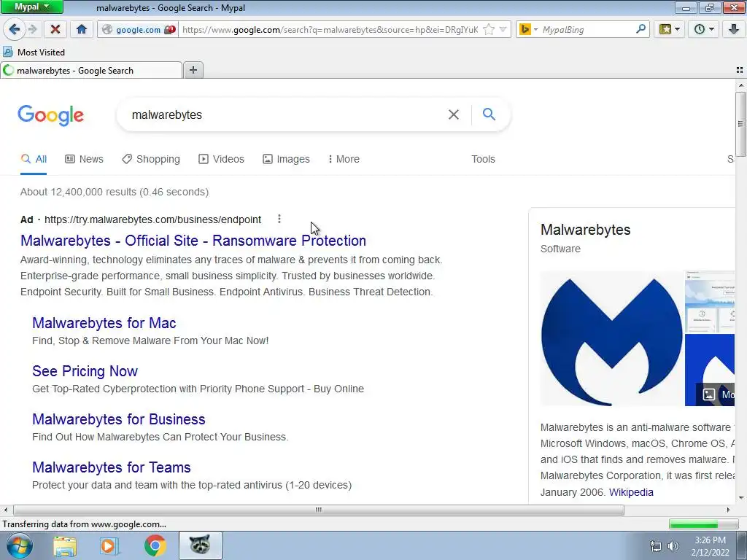The height and width of the screenshot is (560, 747).
Task: Click the About 12,400,000 results text
Action: [115, 192]
